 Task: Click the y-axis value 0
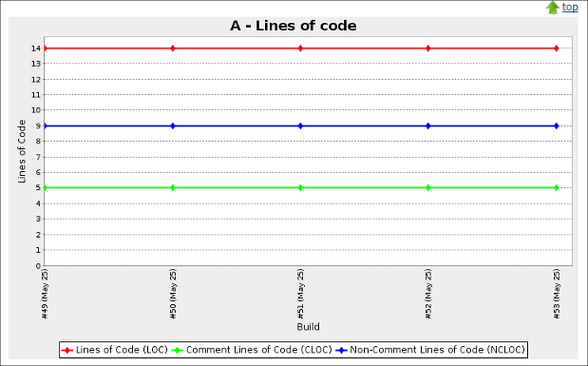pos(38,266)
